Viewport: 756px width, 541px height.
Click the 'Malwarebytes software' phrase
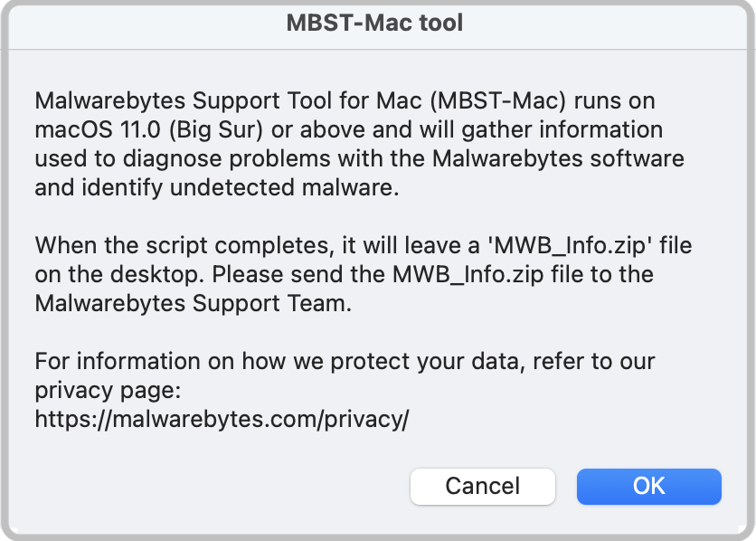click(558, 158)
